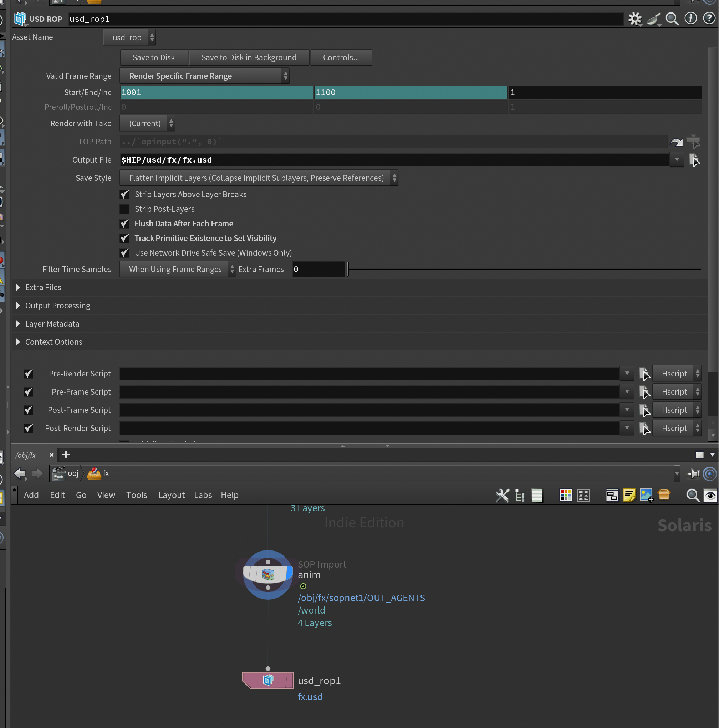Open the Layout menu
This screenshot has height=728, width=719.
[x=171, y=495]
